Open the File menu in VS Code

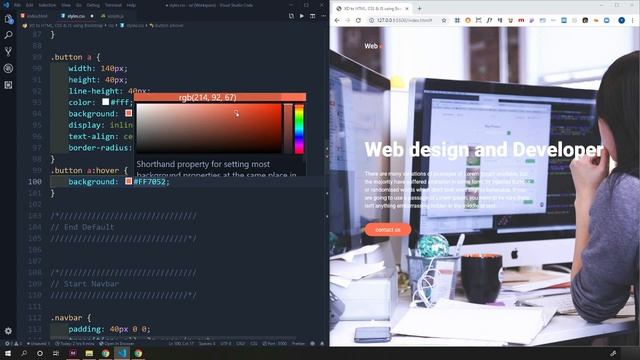(18, 5)
